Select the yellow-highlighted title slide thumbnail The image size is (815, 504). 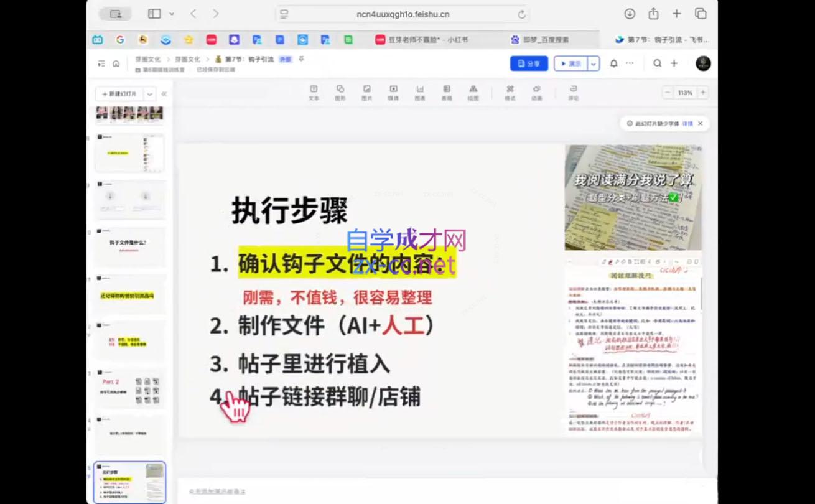point(130,294)
